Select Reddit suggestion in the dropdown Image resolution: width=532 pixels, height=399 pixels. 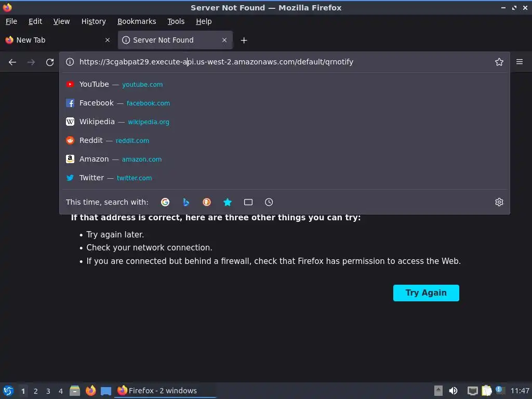pos(284,140)
